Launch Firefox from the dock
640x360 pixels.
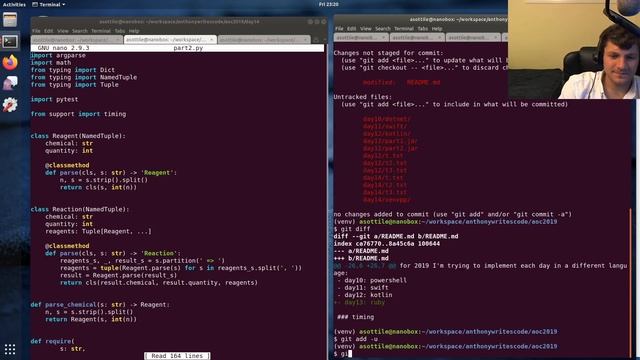[10, 62]
